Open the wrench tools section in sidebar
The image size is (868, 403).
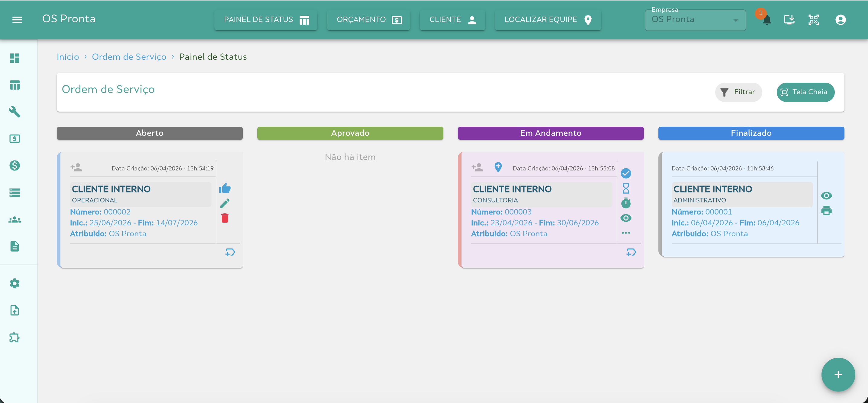(15, 112)
